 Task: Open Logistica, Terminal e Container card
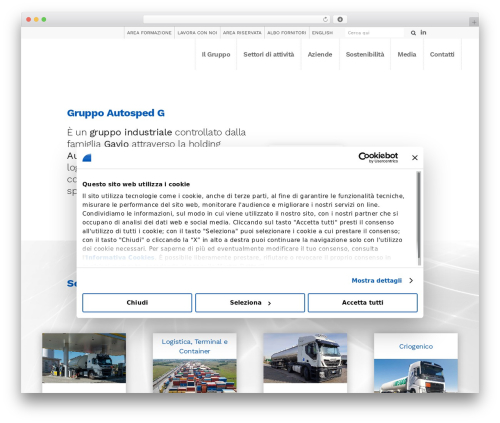[x=195, y=363]
